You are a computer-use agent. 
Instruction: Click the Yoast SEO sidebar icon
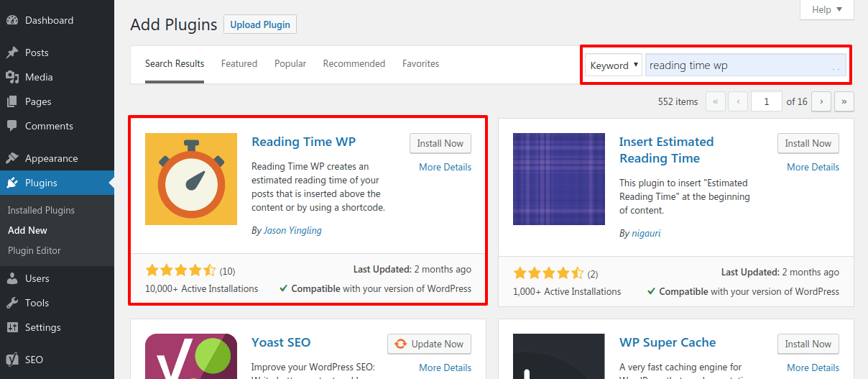(x=12, y=360)
